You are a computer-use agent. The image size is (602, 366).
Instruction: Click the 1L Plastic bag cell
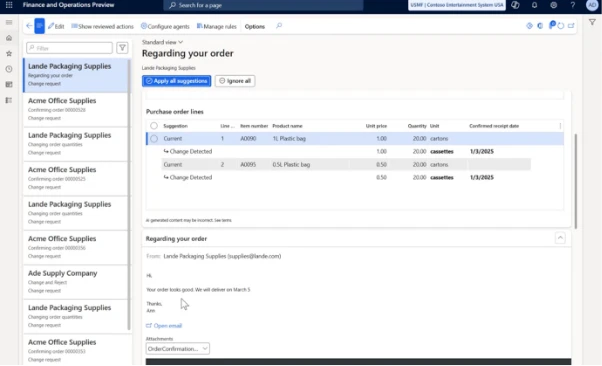click(x=289, y=139)
